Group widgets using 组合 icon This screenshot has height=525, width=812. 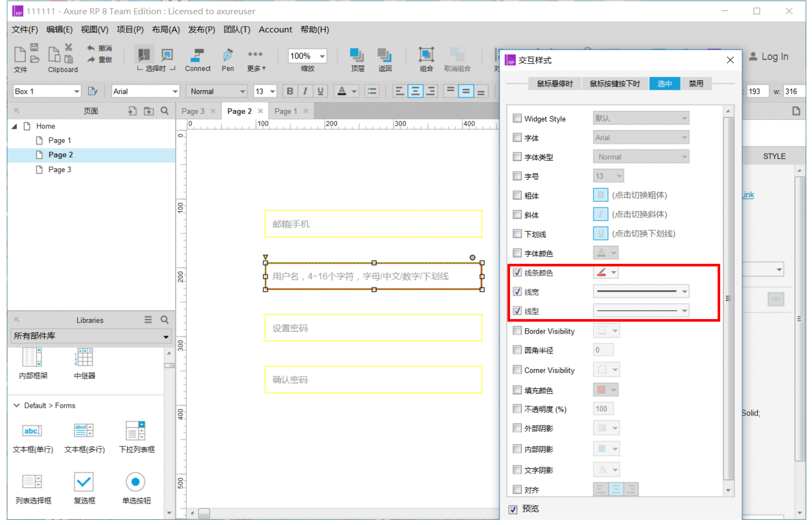(x=426, y=55)
